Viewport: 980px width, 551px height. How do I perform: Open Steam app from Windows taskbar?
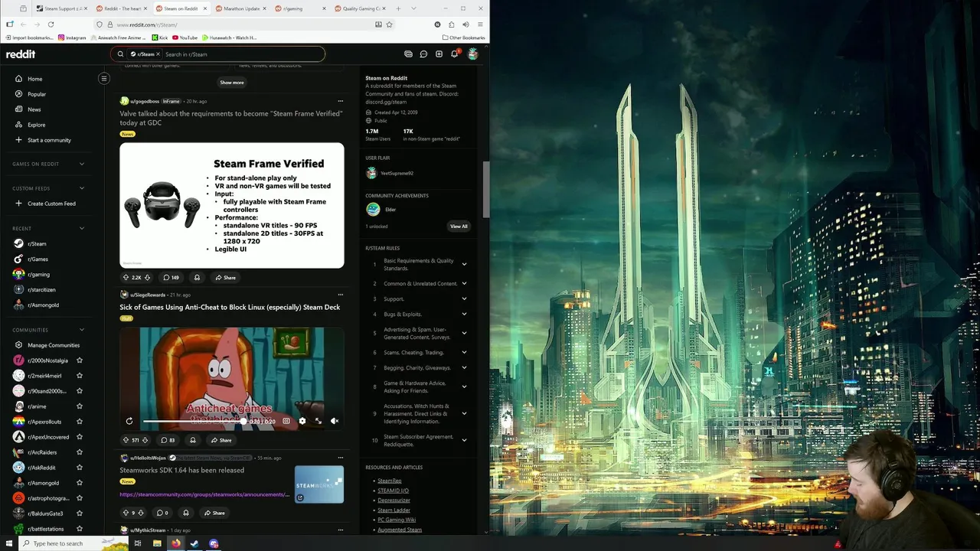pos(194,543)
